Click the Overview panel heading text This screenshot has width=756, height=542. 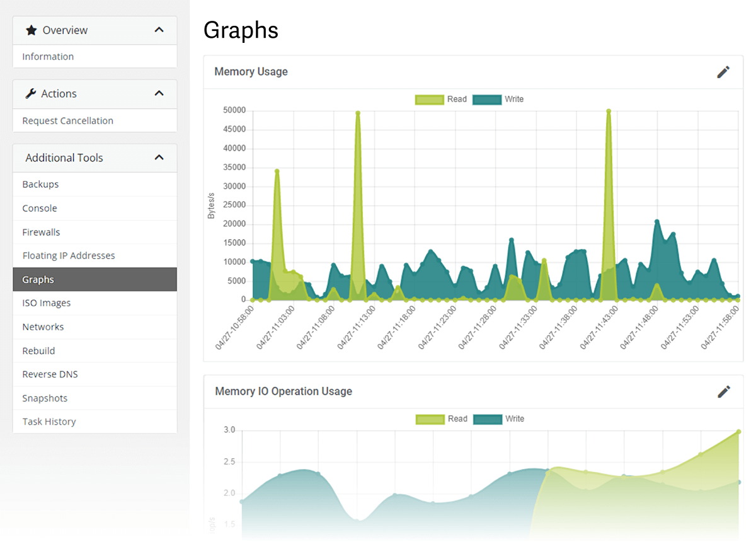pos(65,30)
